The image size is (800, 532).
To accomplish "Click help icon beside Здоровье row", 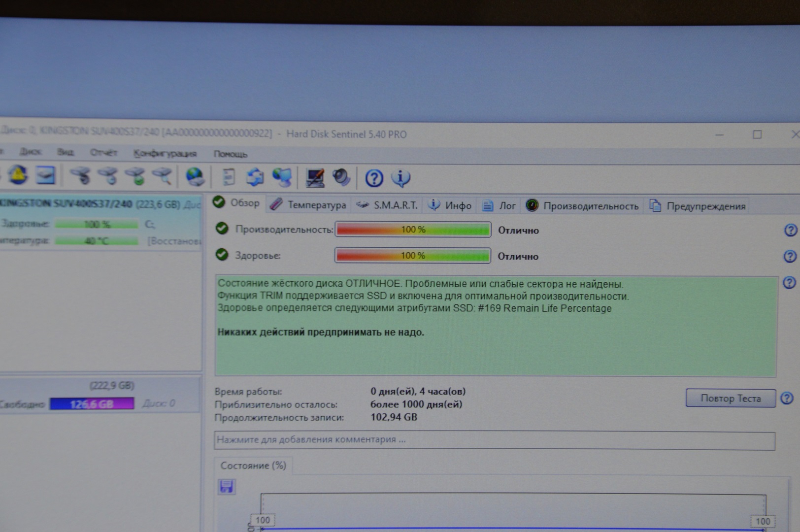I will tap(790, 256).
